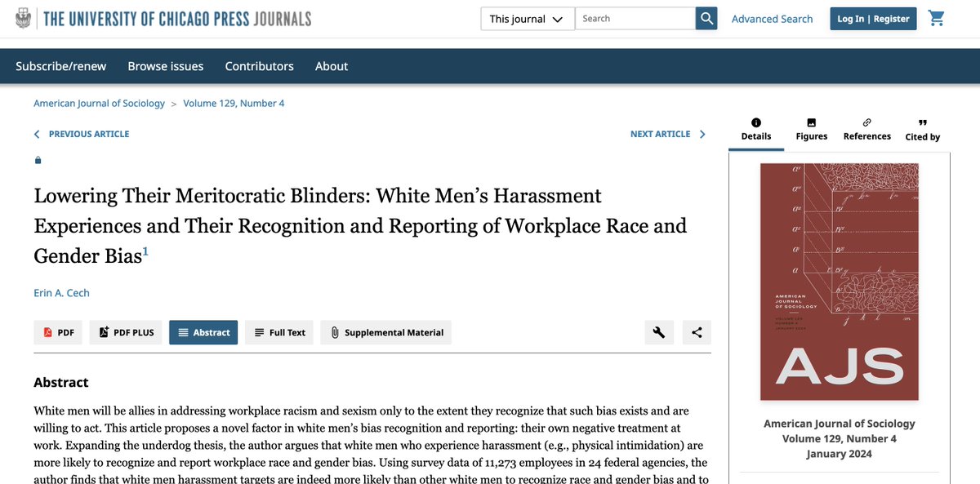Click the share icon button
980x484 pixels.
pyautogui.click(x=697, y=332)
